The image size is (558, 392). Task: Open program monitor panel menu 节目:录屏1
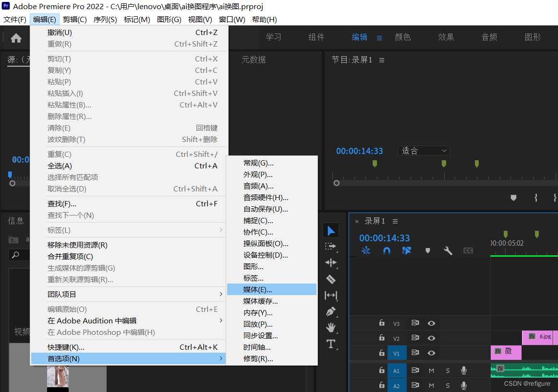382,60
